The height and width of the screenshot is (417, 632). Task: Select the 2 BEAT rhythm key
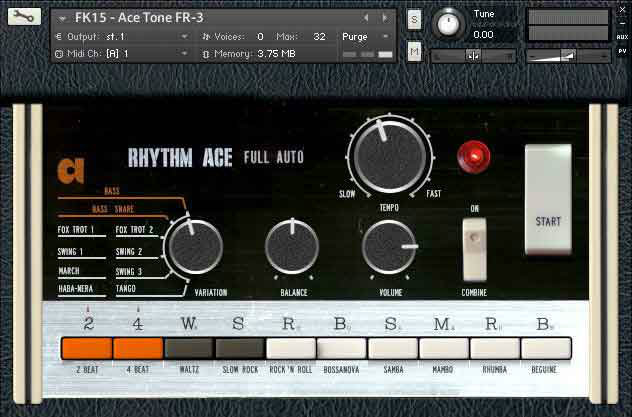click(87, 348)
